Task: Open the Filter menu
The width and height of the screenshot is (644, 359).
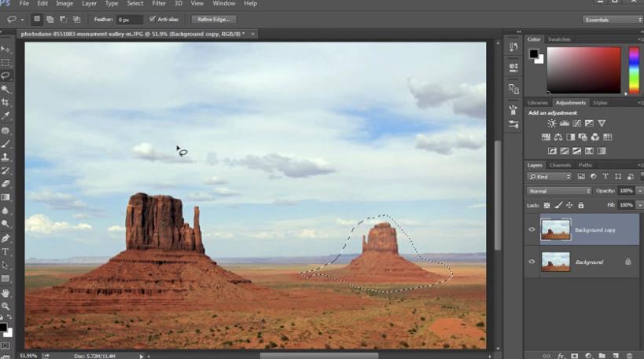Action: tap(159, 4)
